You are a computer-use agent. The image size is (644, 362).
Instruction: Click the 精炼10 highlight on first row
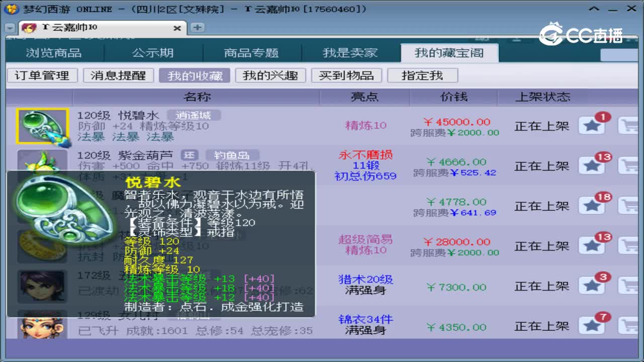[x=366, y=126]
